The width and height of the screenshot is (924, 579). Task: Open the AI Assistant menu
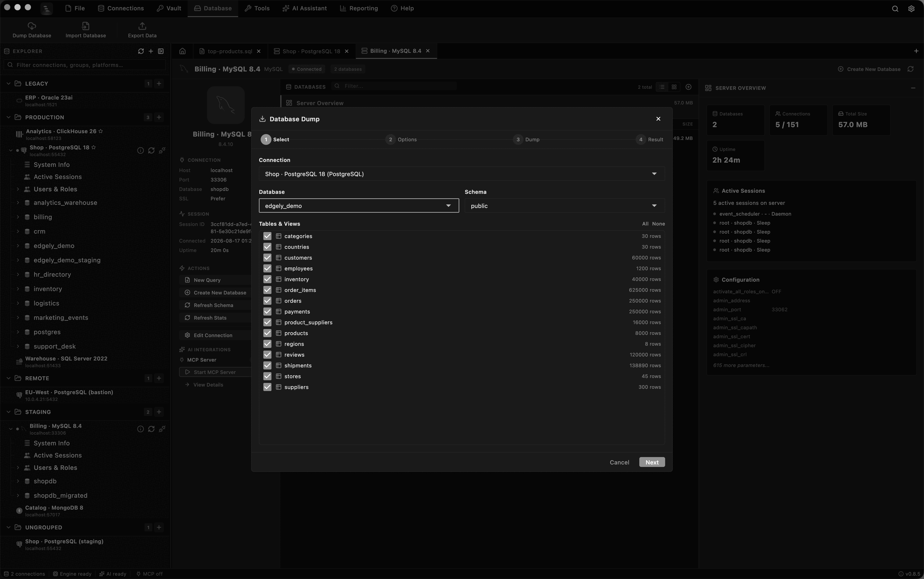(304, 9)
